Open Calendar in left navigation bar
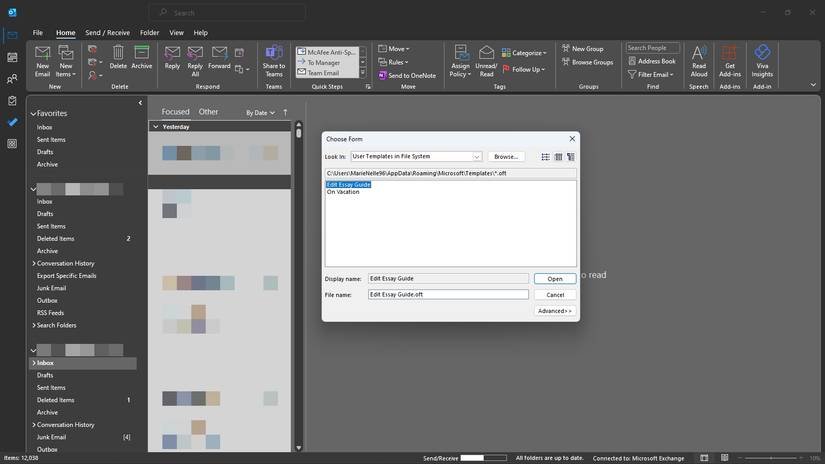 tap(12, 57)
